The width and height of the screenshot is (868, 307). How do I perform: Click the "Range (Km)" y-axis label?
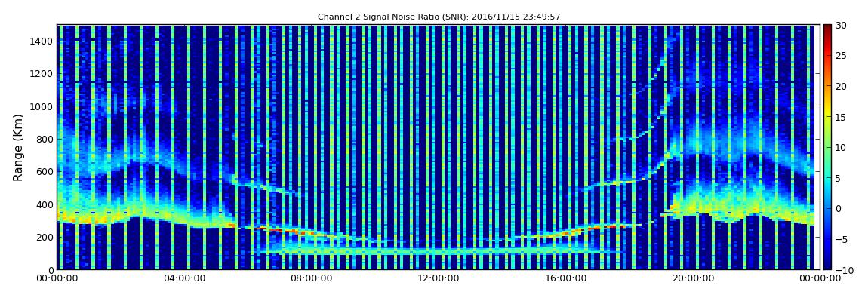pyautogui.click(x=17, y=148)
